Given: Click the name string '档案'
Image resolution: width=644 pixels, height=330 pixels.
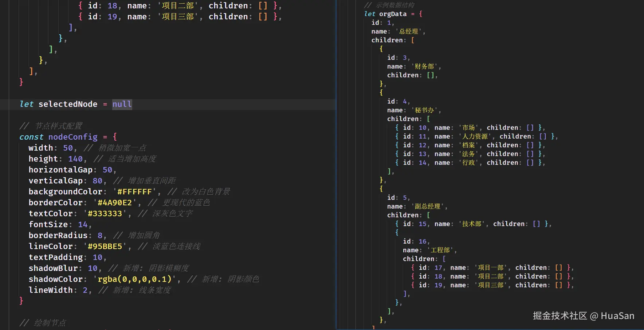Looking at the screenshot, I should tap(468, 145).
